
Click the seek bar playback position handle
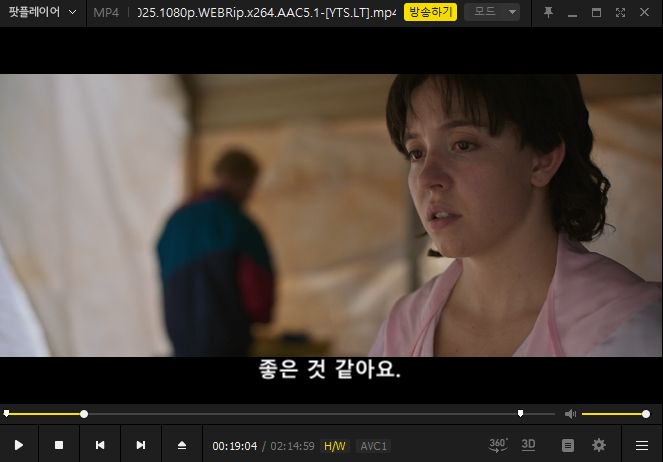pyautogui.click(x=84, y=414)
